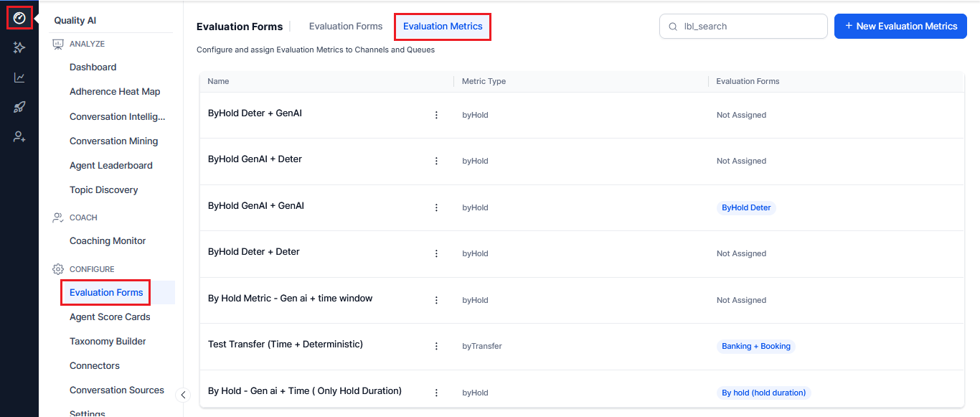Focus the lbl_search input field

pyautogui.click(x=750, y=27)
